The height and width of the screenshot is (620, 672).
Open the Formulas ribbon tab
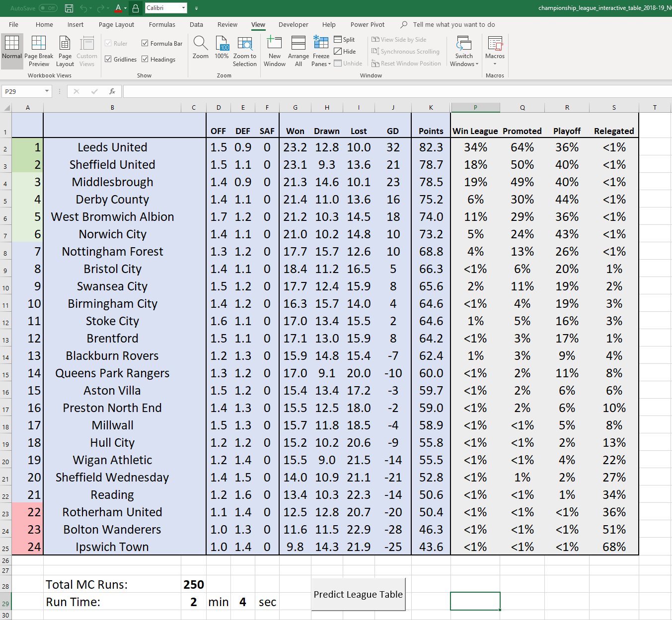point(162,24)
